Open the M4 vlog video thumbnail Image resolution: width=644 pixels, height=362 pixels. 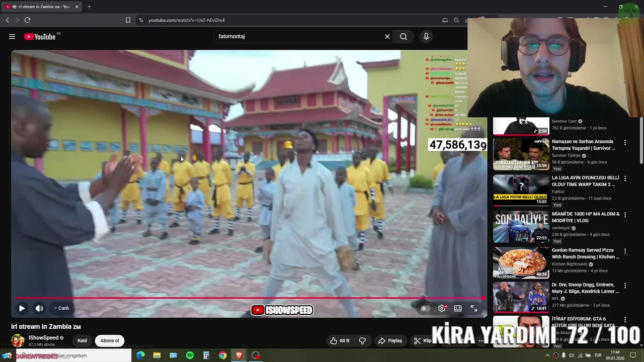click(521, 226)
